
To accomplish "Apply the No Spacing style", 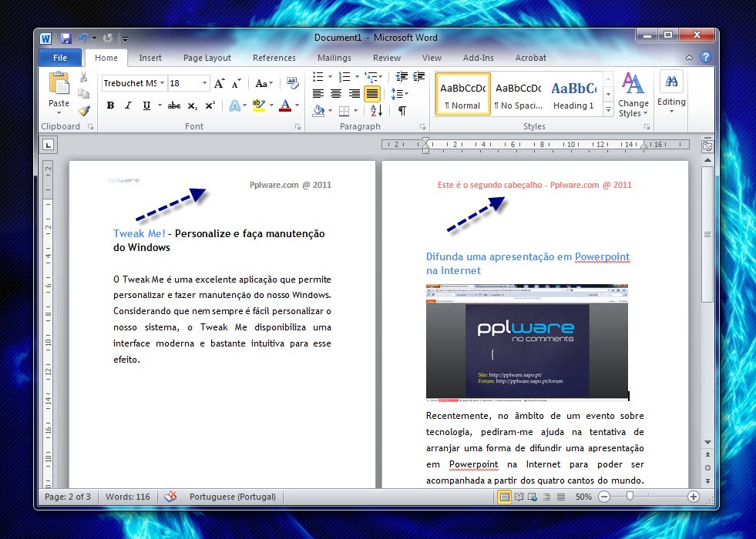I will tap(519, 95).
